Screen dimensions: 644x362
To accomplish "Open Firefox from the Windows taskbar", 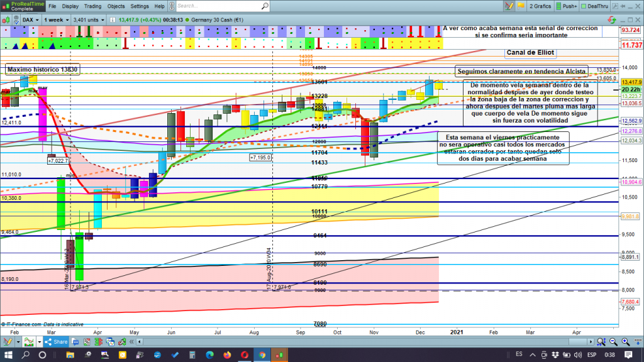I will [226, 355].
